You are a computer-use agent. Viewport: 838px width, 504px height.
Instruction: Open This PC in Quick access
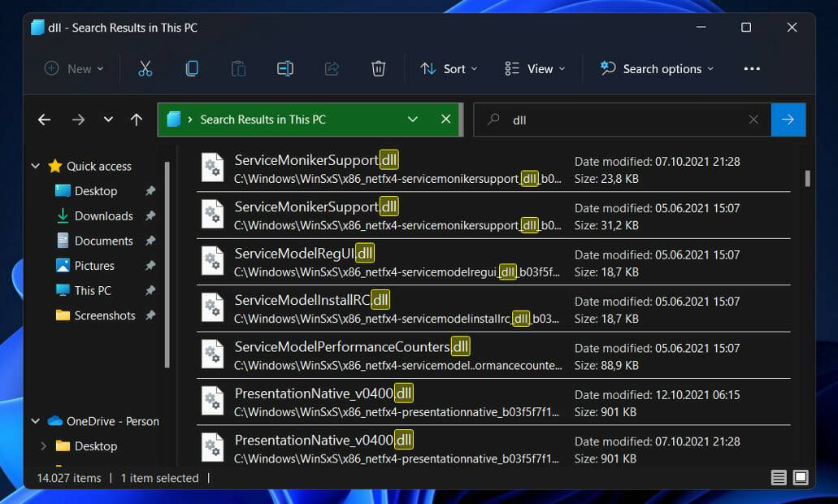pos(93,291)
